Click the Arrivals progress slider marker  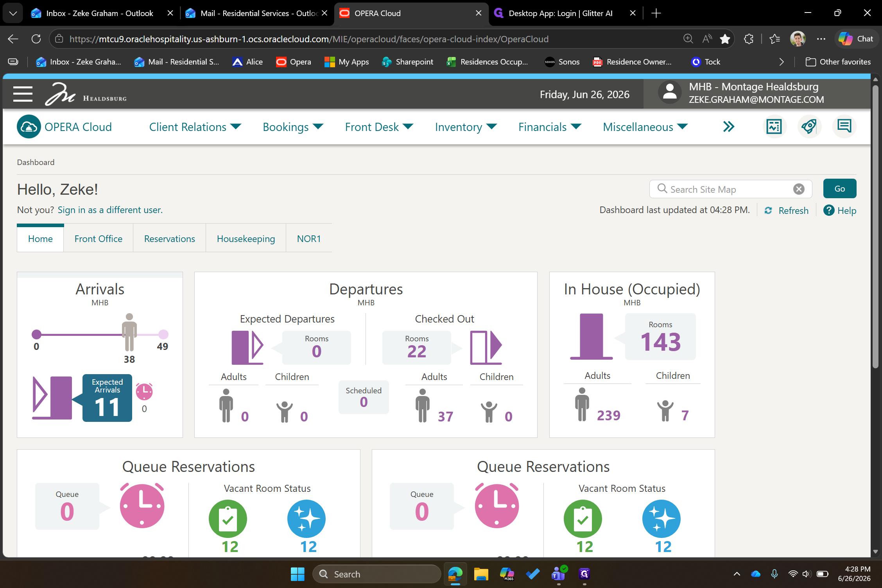pyautogui.click(x=129, y=332)
